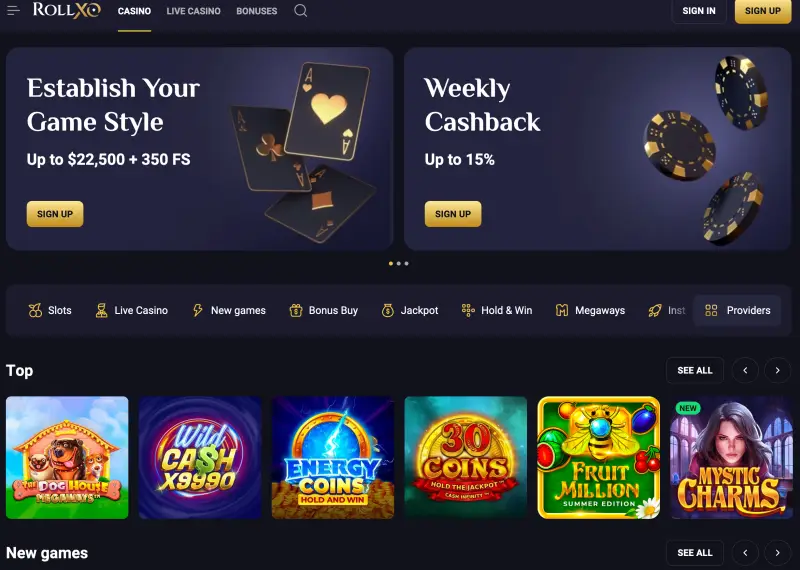Show previous Top games with left arrow

click(745, 370)
